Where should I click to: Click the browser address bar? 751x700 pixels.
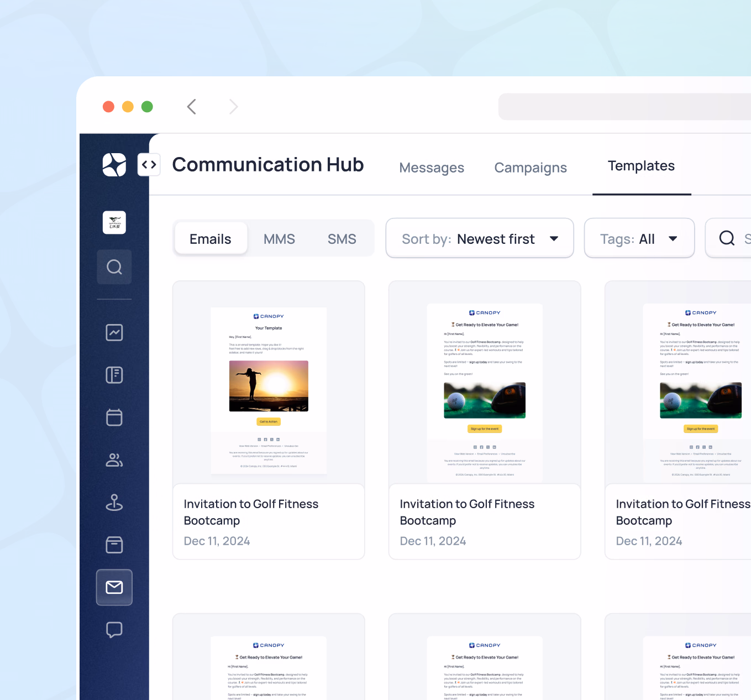[624, 107]
